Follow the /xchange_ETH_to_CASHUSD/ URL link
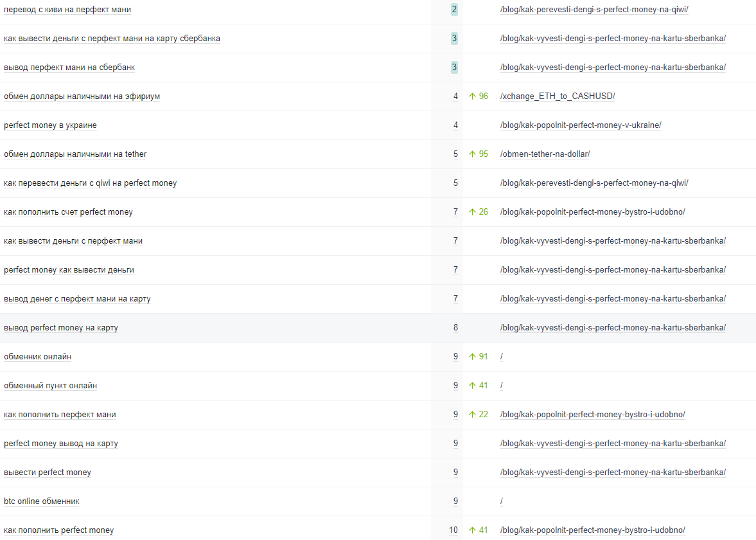 (558, 96)
